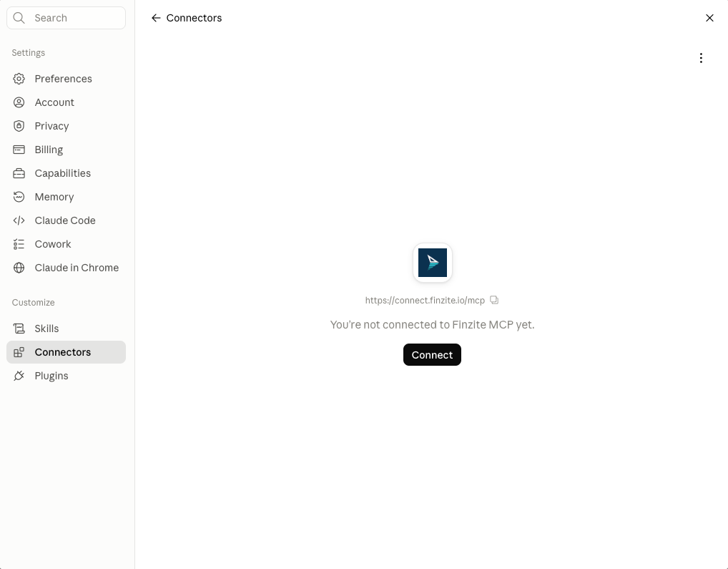Click the Claude in Chrome globe icon
This screenshot has width=728, height=569.
coord(19,268)
